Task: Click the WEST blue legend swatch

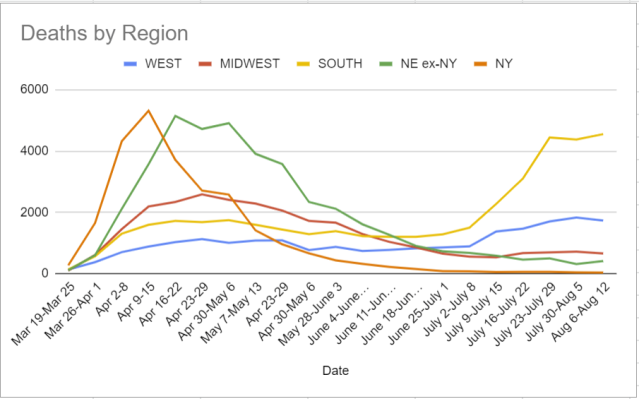Action: (130, 64)
